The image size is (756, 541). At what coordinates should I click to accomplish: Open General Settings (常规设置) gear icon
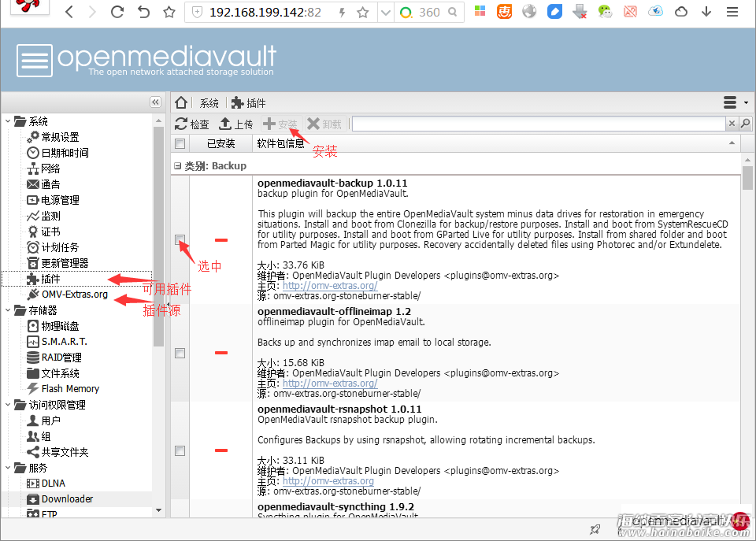(x=33, y=137)
